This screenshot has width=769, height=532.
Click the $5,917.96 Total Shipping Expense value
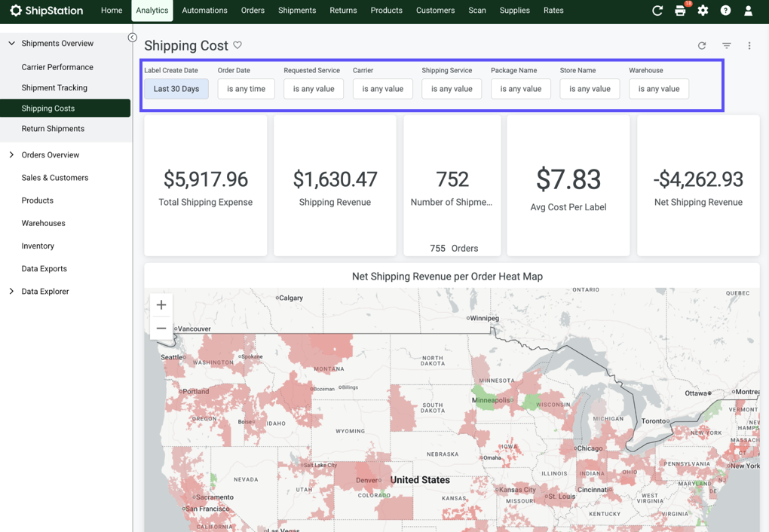point(206,179)
